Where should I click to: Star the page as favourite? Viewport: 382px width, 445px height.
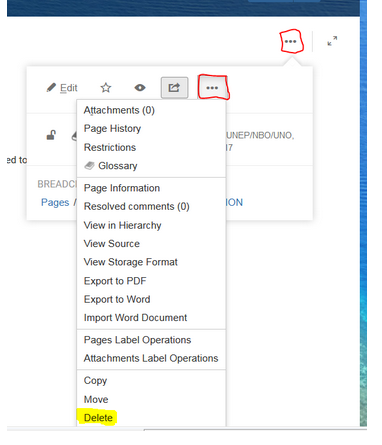106,88
